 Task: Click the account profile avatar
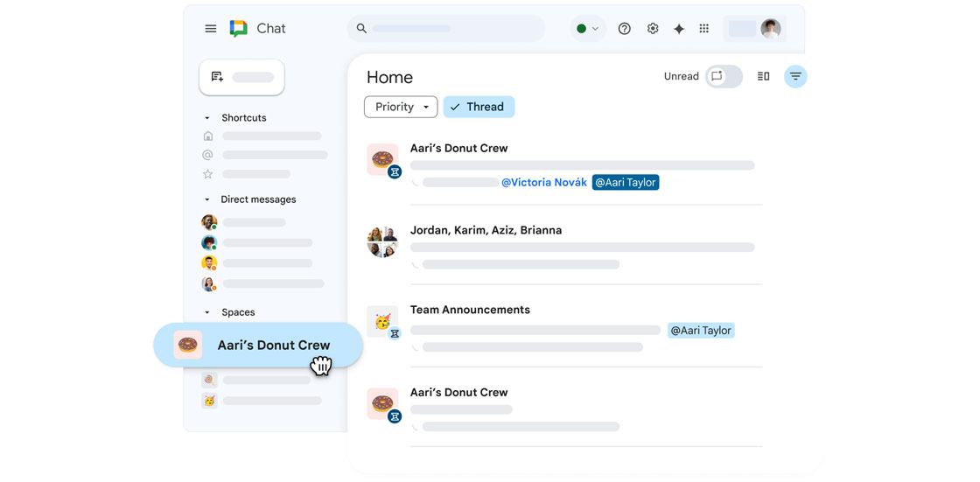point(771,29)
